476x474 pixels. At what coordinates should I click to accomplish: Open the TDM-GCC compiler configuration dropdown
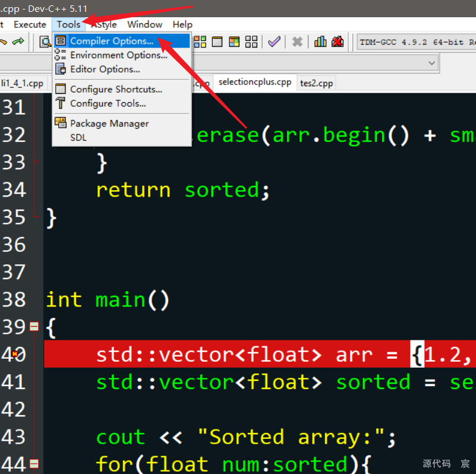[x=415, y=42]
